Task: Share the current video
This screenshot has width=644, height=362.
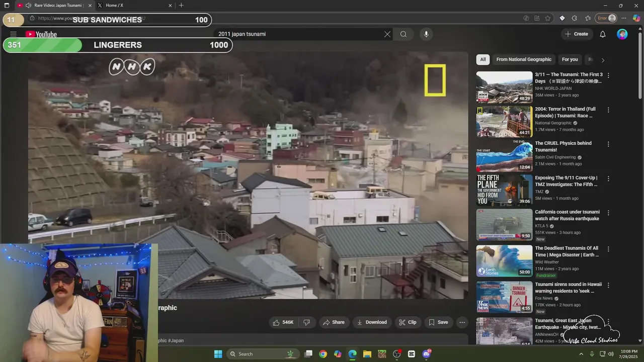Action: (334, 322)
